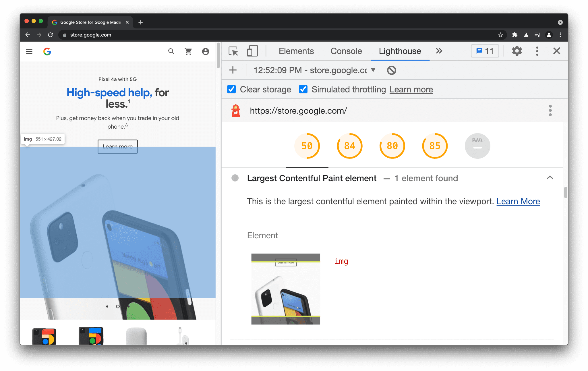Click the more panels chevron icon
This screenshot has width=588, height=371.
click(x=439, y=51)
